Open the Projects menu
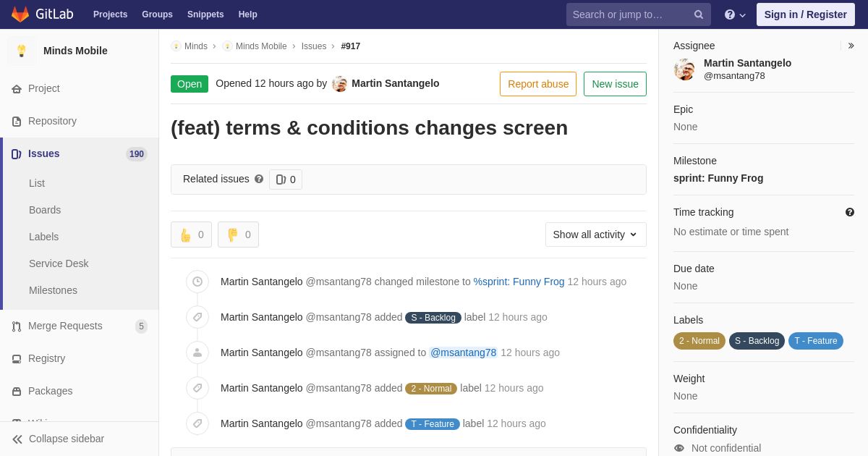Screen dimensions: 868x456 click(x=110, y=14)
